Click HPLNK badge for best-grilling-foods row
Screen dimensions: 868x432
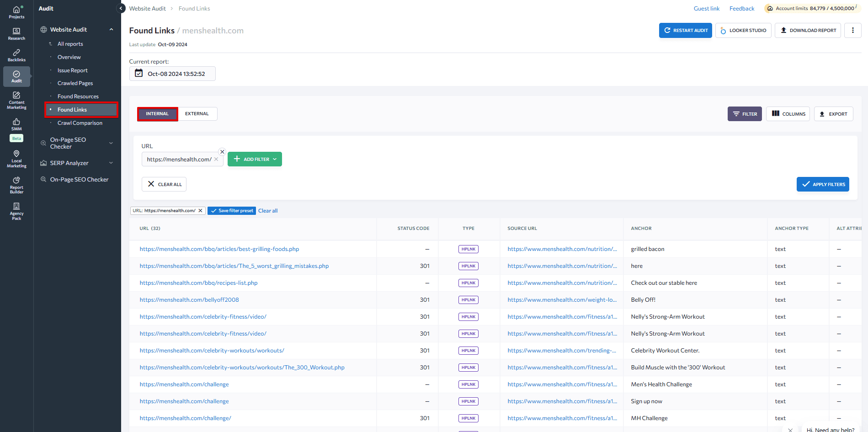(469, 249)
